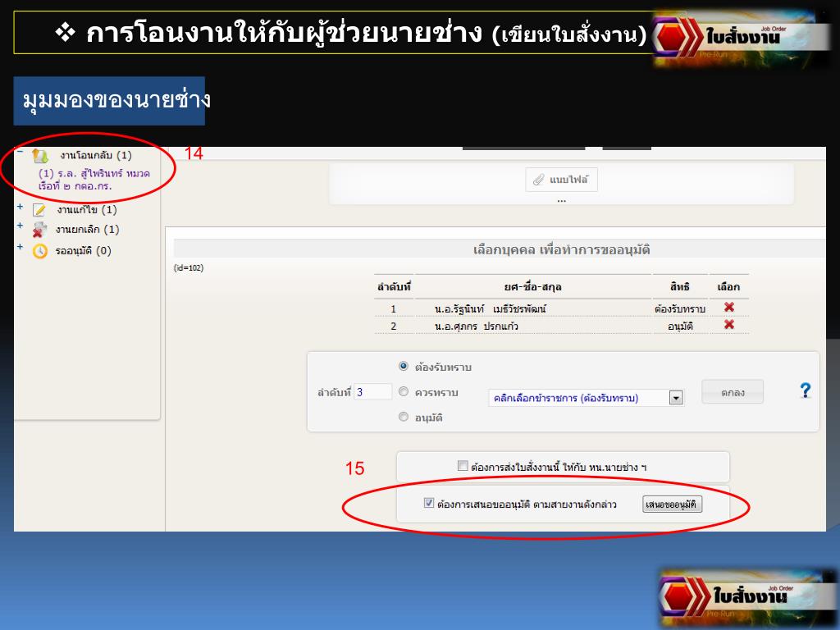Click name น.อ.ศุภกร ปรกแก้ว in table

(477, 326)
